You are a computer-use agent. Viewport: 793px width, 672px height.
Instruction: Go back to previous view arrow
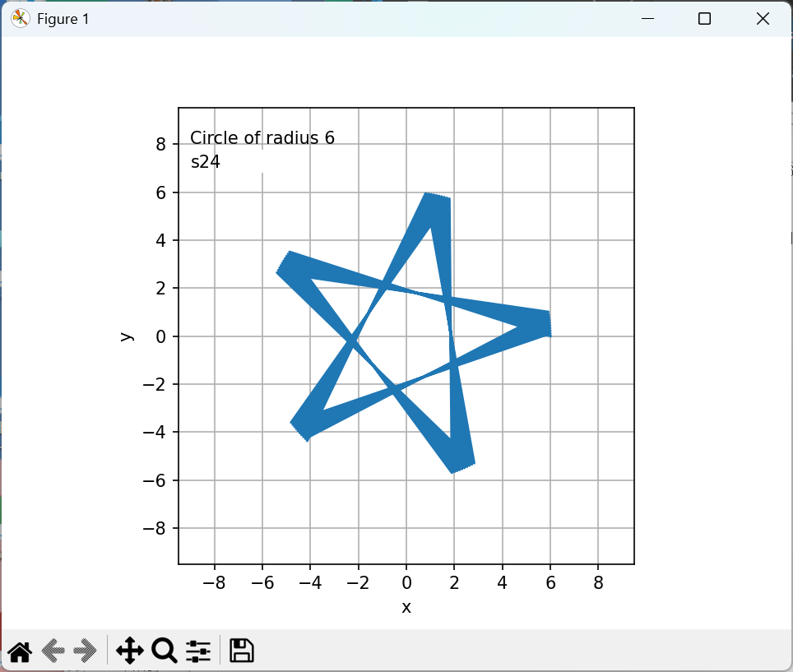point(53,651)
